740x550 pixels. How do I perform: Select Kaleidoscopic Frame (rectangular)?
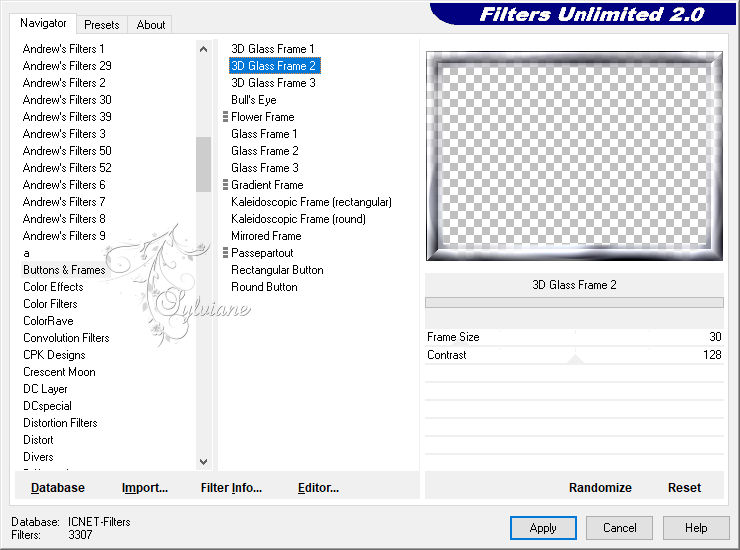pos(311,202)
